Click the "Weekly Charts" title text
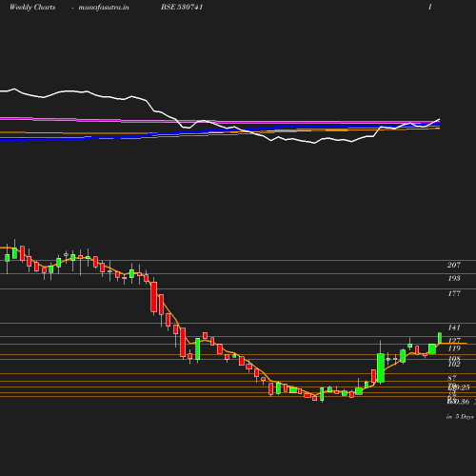 pos(32,7)
